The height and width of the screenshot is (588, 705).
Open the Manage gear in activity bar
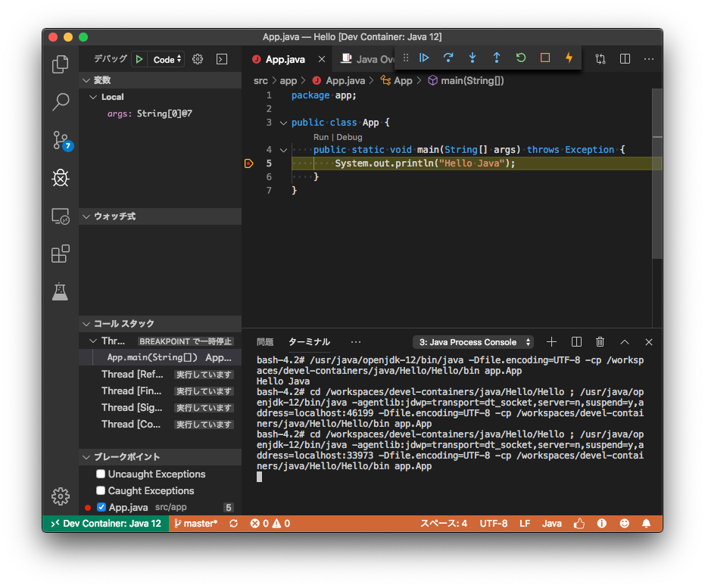pos(61,496)
